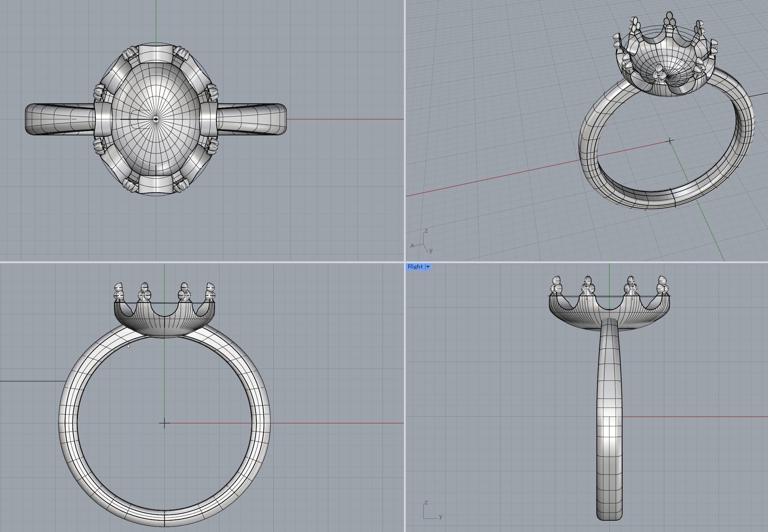Click the origin crosshair in the Front viewport
The image size is (768, 532).
click(164, 423)
